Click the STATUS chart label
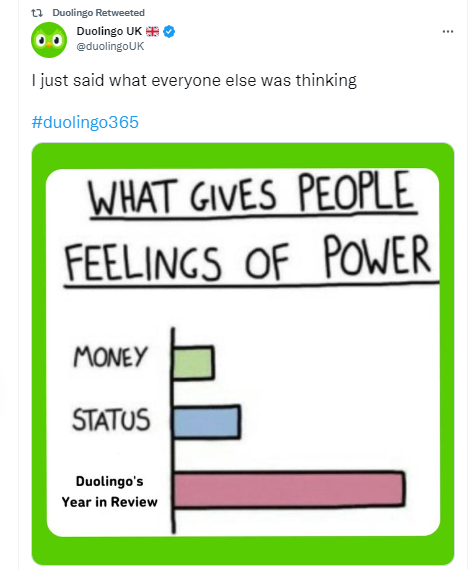 click(x=111, y=420)
